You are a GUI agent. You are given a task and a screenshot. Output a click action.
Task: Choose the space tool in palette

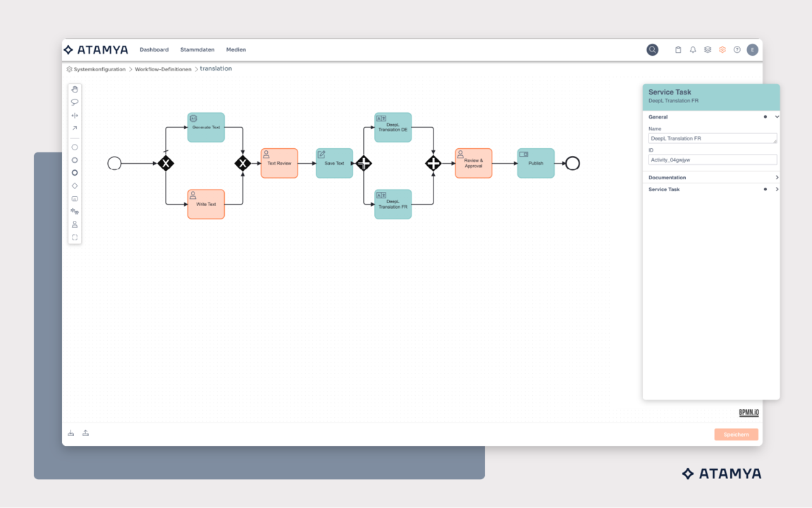75,115
